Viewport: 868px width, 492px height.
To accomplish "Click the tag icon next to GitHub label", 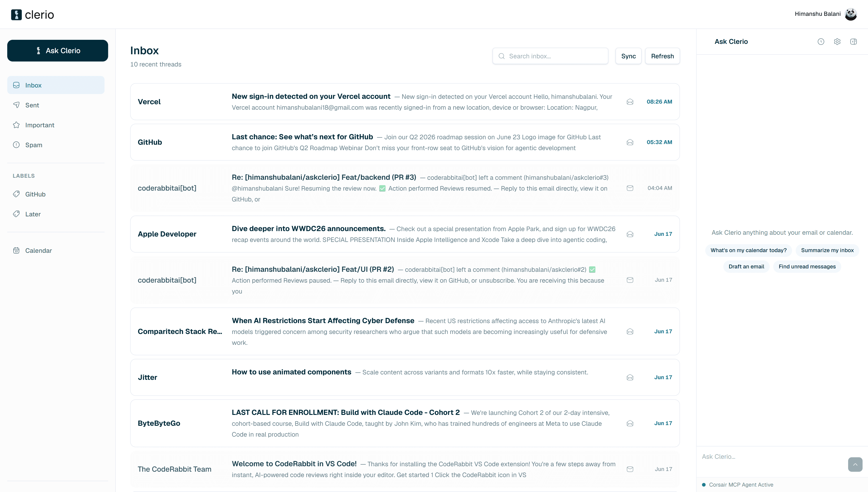I will coord(16,194).
